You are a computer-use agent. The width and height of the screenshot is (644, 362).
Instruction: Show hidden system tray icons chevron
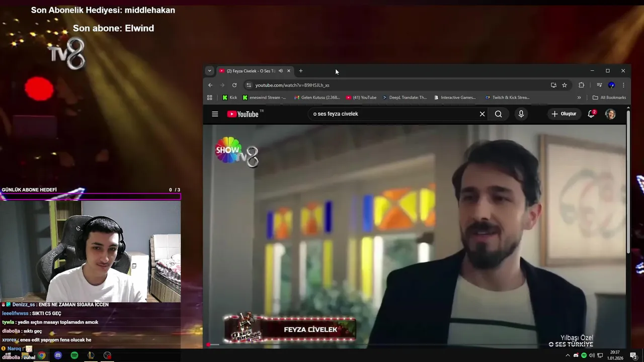pos(568,355)
